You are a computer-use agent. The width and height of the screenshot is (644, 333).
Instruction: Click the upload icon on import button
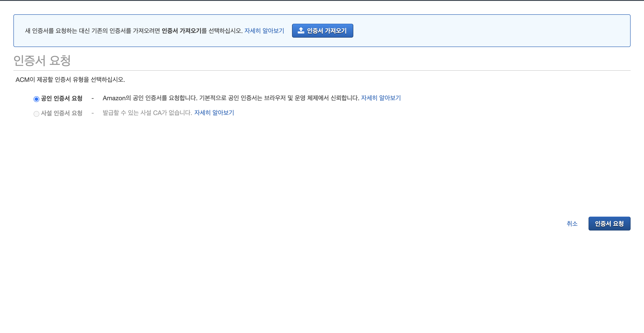point(301,30)
